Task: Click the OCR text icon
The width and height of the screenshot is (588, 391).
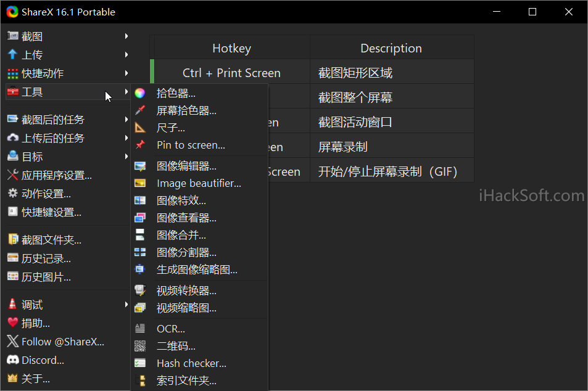Action: [140, 328]
